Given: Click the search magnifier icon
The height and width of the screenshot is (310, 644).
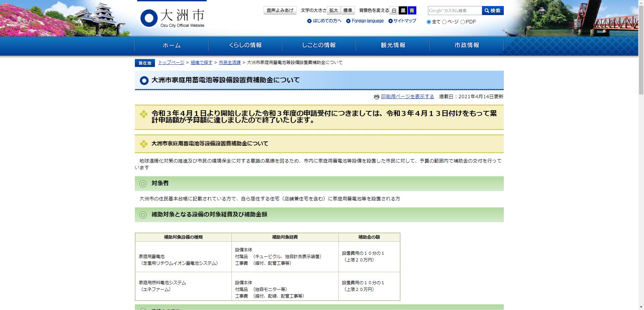Looking at the screenshot, I should click(486, 10).
